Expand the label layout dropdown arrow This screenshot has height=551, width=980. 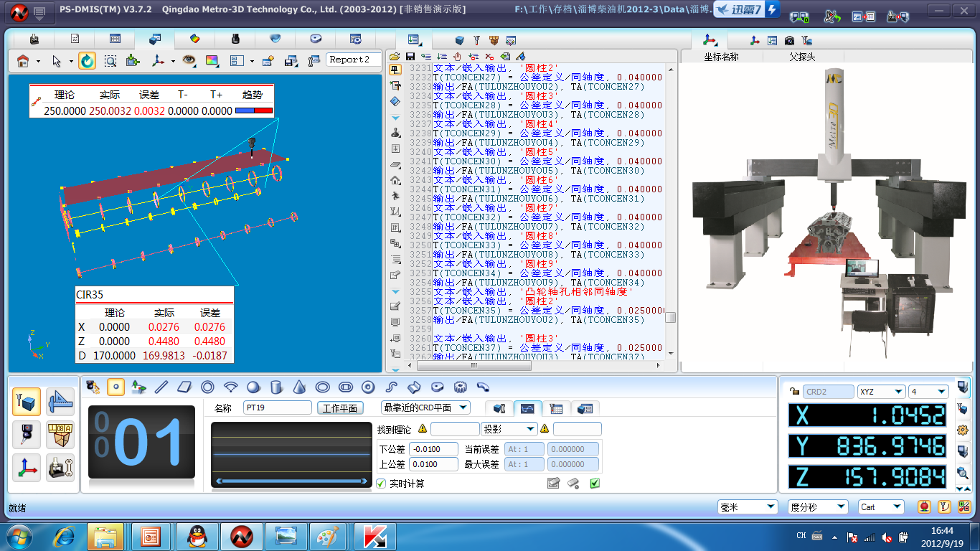coord(252,62)
